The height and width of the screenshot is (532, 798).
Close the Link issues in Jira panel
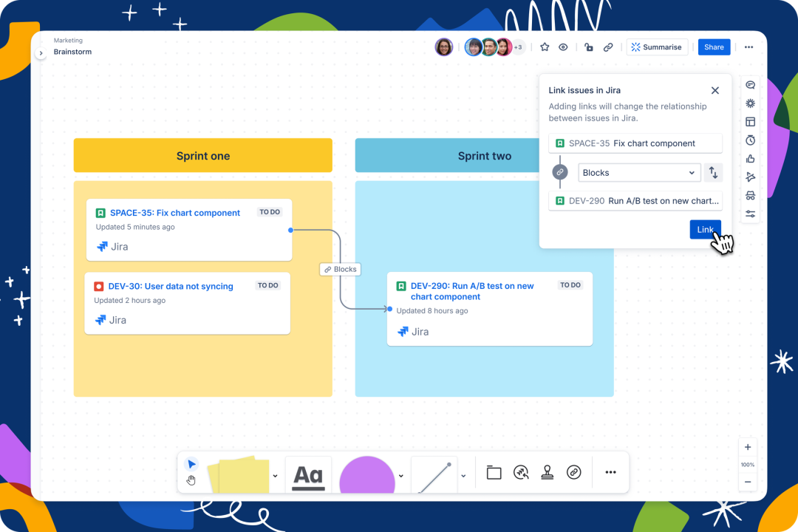pos(715,90)
